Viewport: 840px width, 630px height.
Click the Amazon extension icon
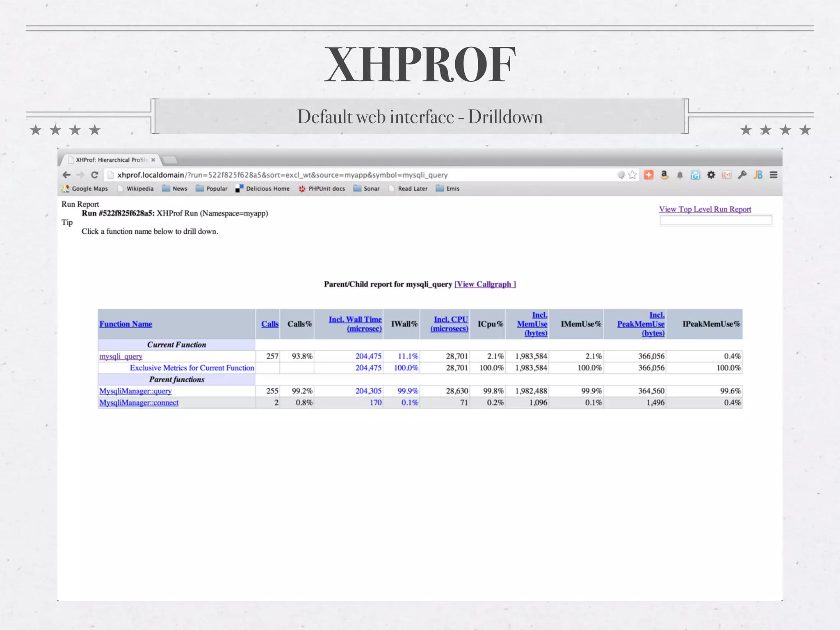tap(664, 175)
